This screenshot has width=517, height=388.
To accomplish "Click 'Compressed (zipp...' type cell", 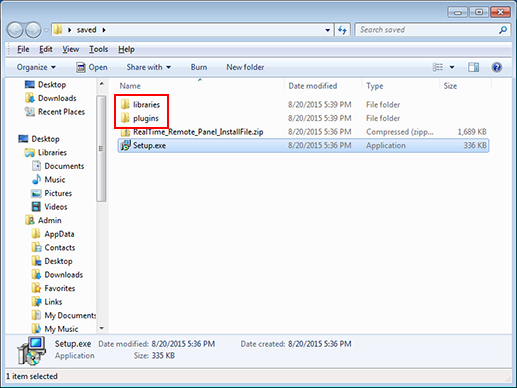I will tap(400, 132).
